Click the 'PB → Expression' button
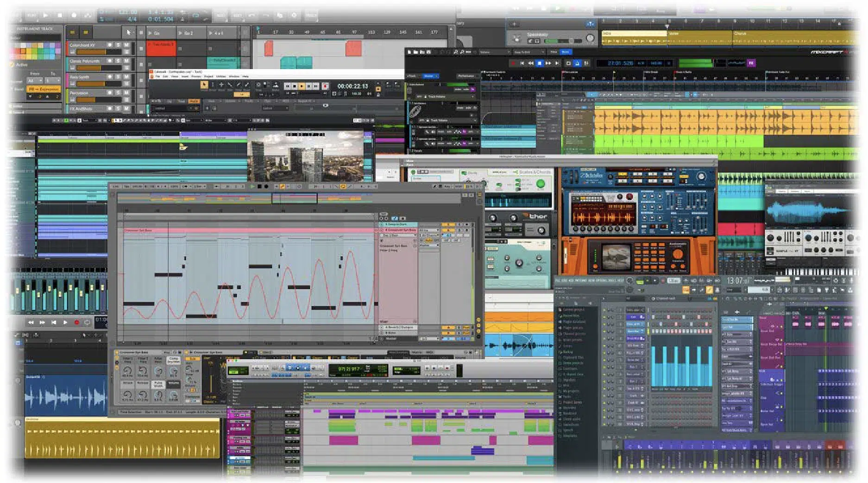The width and height of the screenshot is (868, 483). coord(44,89)
